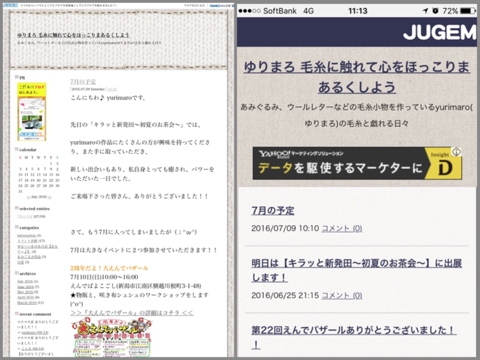Open the Yahoo marketing banner ad
Screen dimensions: 480x360
(x=357, y=163)
